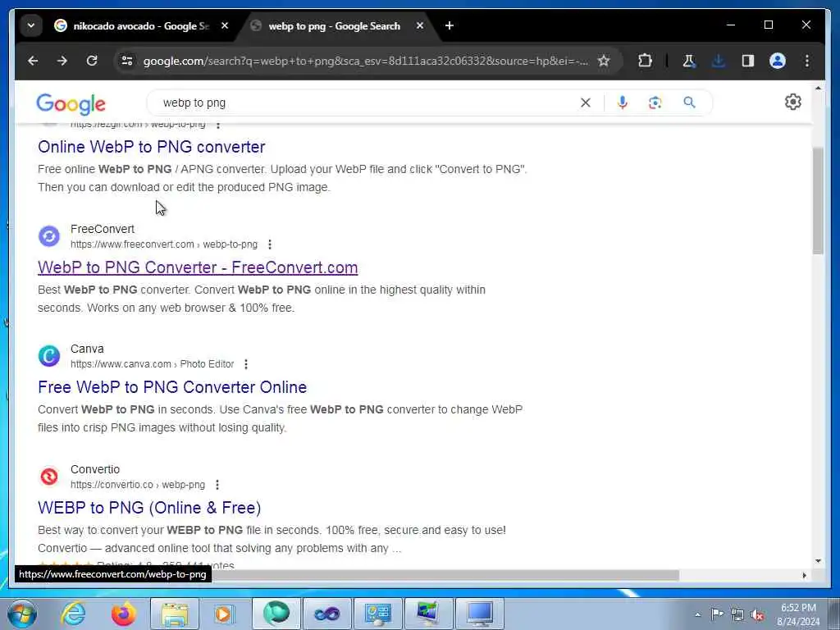840x630 pixels.
Task: Go back to previous page
Action: (x=33, y=61)
